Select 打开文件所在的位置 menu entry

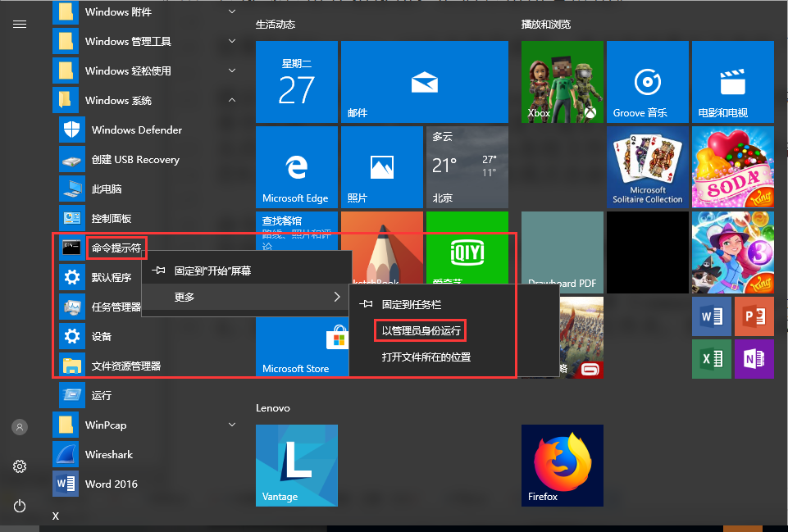click(426, 357)
